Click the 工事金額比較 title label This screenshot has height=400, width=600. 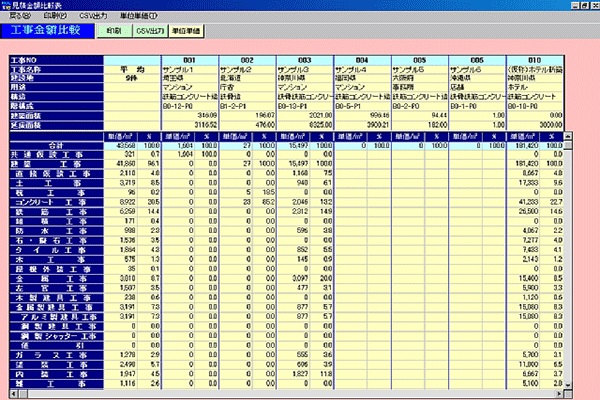(47, 31)
